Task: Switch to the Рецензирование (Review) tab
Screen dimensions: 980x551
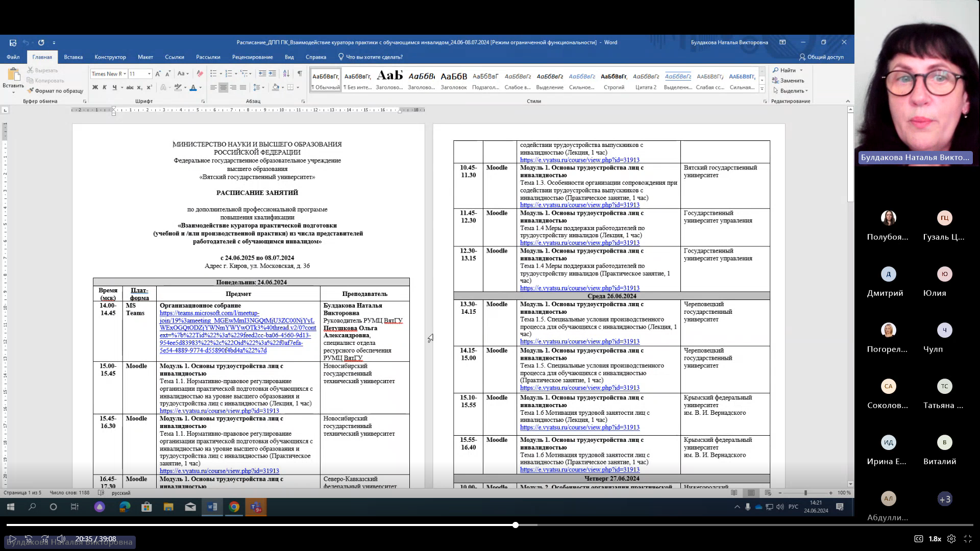Action: (252, 57)
